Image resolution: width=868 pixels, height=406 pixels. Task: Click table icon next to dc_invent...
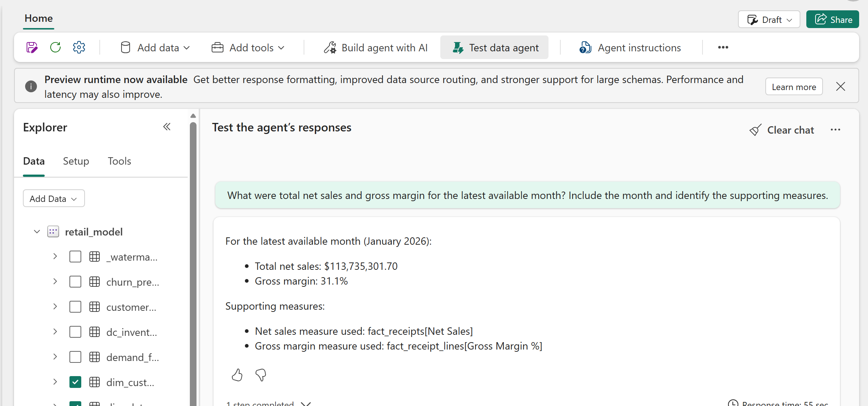coord(95,332)
